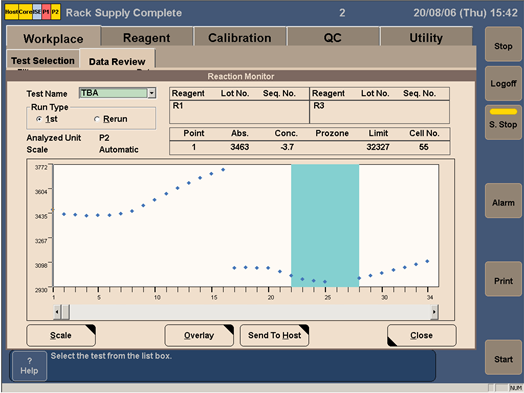The height and width of the screenshot is (393, 524).
Task: Open the Help question mark button
Action: (x=29, y=366)
